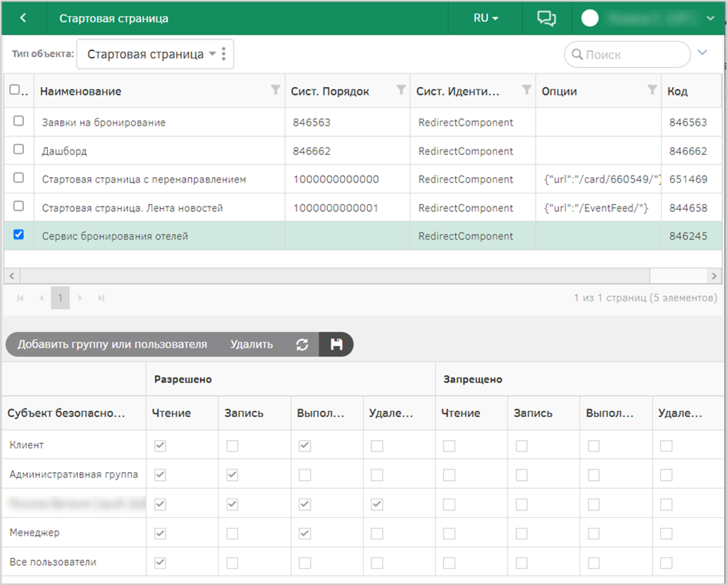The height and width of the screenshot is (585, 728).
Task: Go to previous page of the grid
Action: point(41,298)
